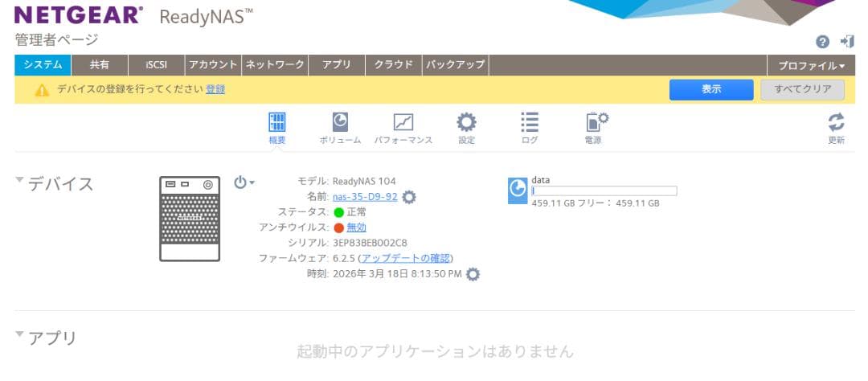Click the 登録 registration link
Viewport: 868px width, 381px height.
click(215, 90)
